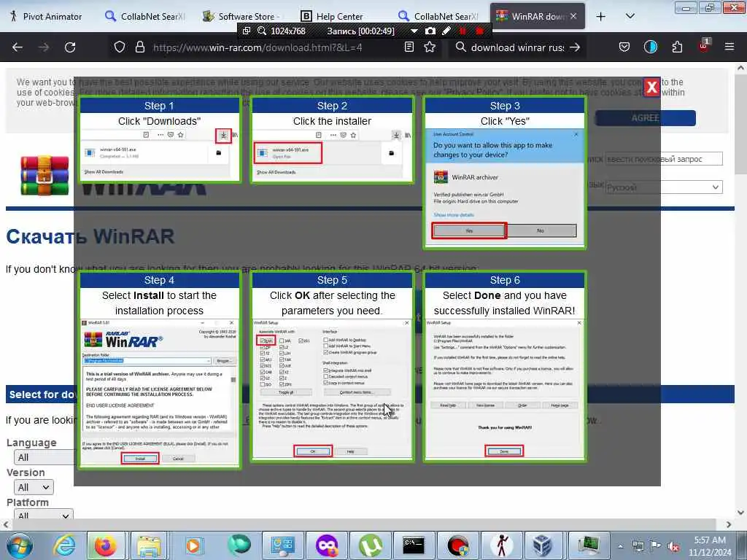Screen dimensions: 747x560
Task: Toggle reader view in the address bar
Action: (x=409, y=47)
